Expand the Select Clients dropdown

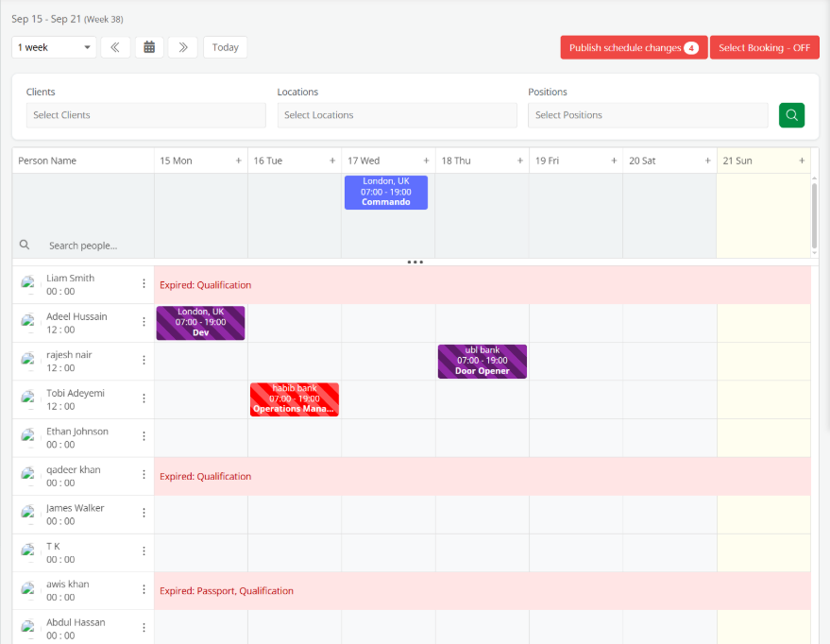[x=145, y=115]
